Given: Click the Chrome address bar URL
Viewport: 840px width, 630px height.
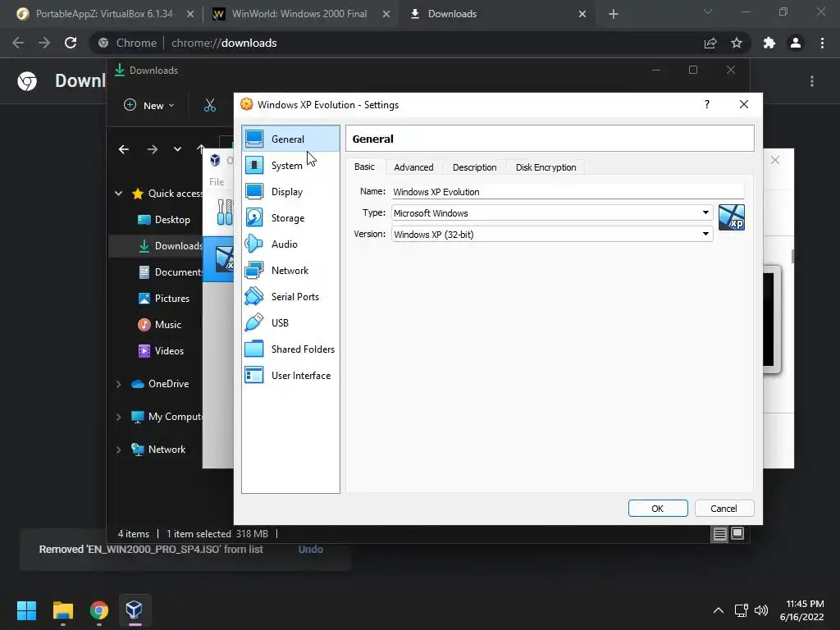Looking at the screenshot, I should (224, 43).
